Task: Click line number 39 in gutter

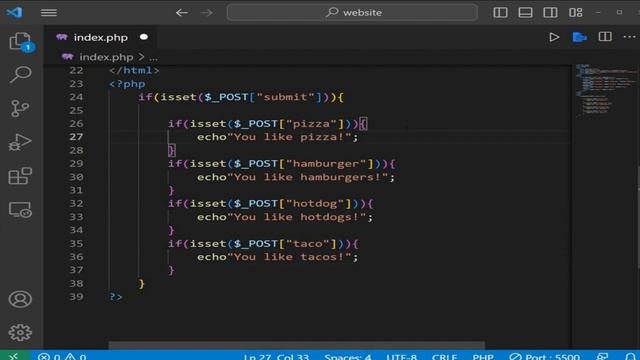Action: tap(76, 297)
